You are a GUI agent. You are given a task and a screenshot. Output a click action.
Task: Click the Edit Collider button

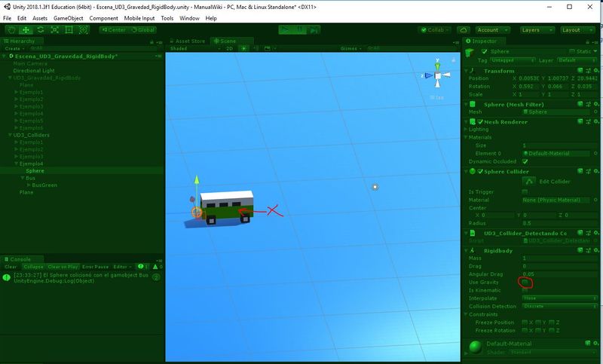click(x=529, y=181)
